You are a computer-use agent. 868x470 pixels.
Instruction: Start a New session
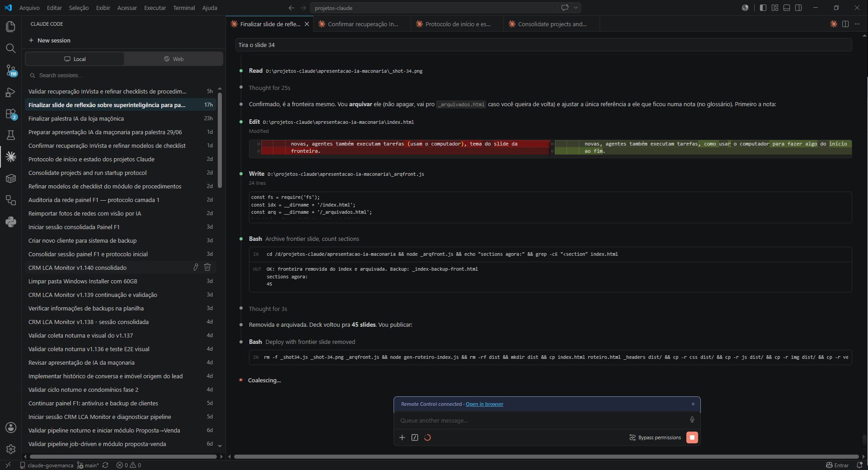pyautogui.click(x=50, y=40)
